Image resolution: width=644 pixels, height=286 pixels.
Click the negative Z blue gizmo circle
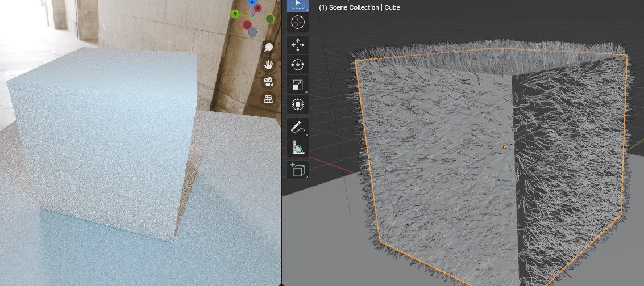click(x=252, y=32)
